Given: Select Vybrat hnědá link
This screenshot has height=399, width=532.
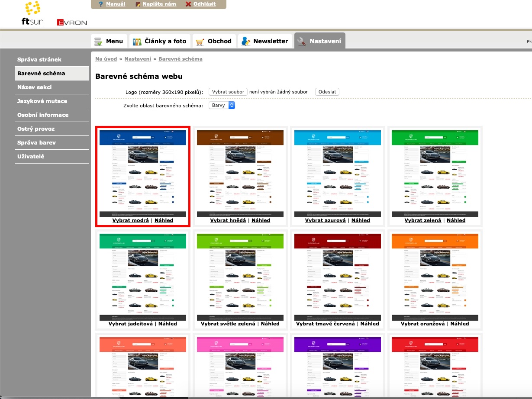Looking at the screenshot, I should point(228,220).
